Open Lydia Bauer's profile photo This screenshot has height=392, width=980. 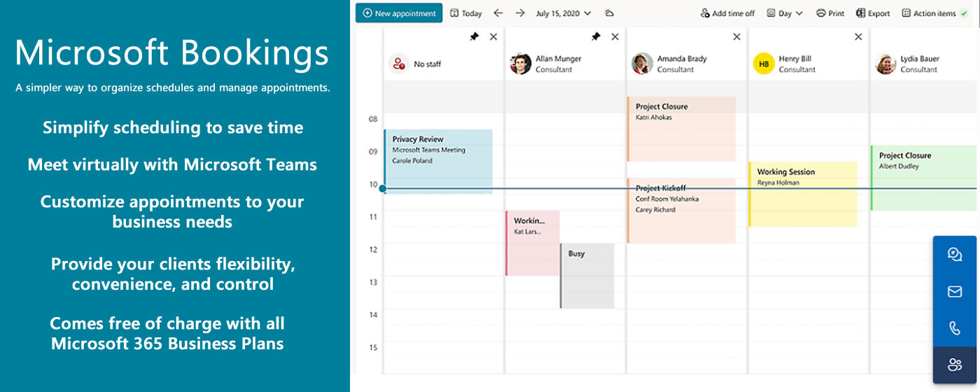[x=886, y=64]
